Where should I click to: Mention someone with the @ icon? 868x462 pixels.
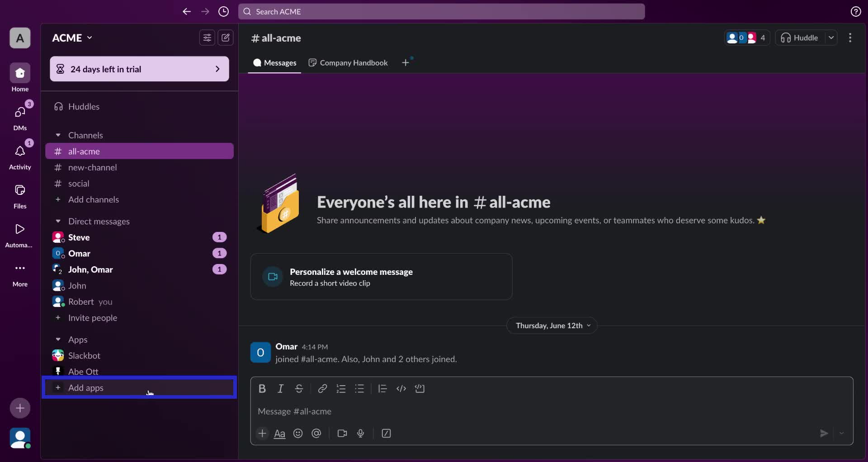[x=316, y=434]
